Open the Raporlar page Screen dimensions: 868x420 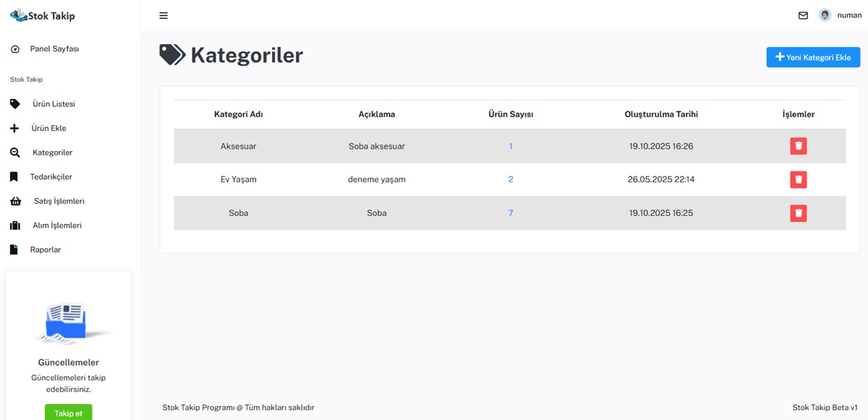[x=45, y=249]
